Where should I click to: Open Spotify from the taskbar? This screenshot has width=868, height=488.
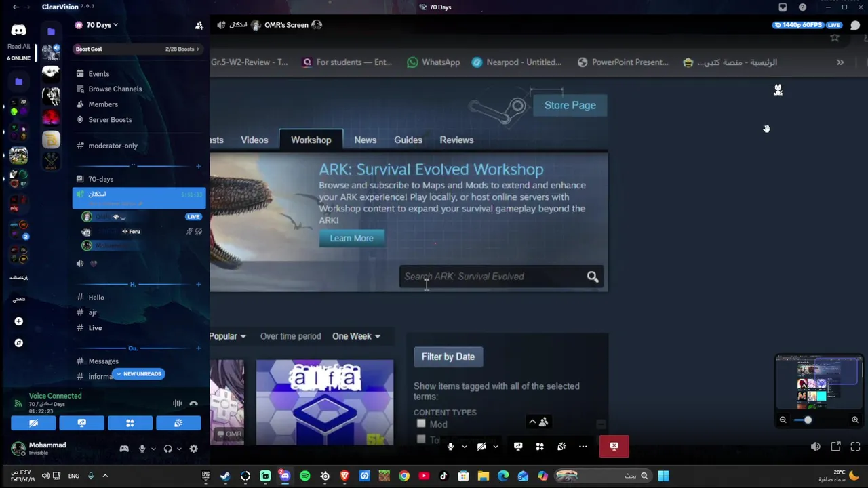click(x=304, y=476)
